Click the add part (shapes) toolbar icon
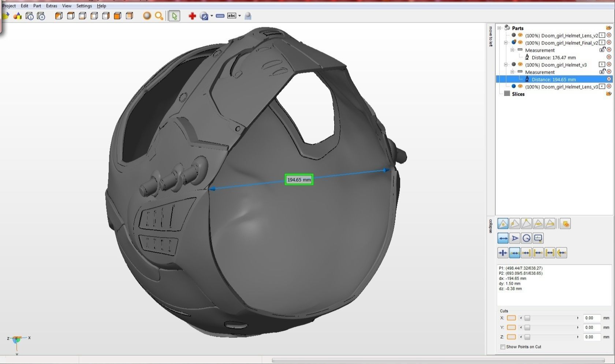615x364 pixels. pos(17,16)
